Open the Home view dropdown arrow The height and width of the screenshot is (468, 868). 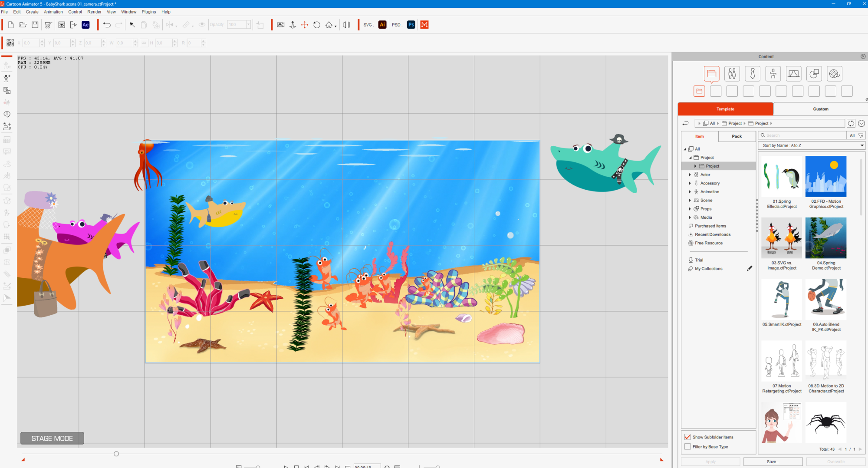pos(335,26)
